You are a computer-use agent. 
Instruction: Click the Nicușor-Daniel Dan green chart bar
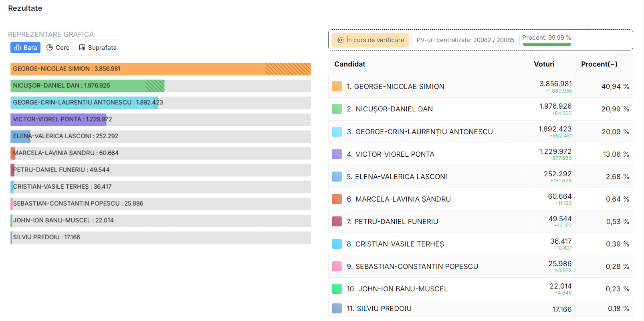coord(87,86)
